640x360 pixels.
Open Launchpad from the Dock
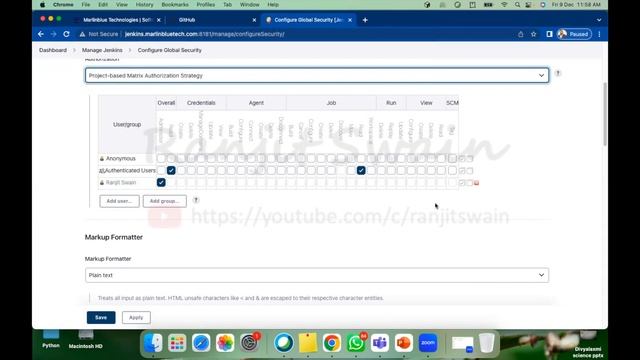(177, 343)
